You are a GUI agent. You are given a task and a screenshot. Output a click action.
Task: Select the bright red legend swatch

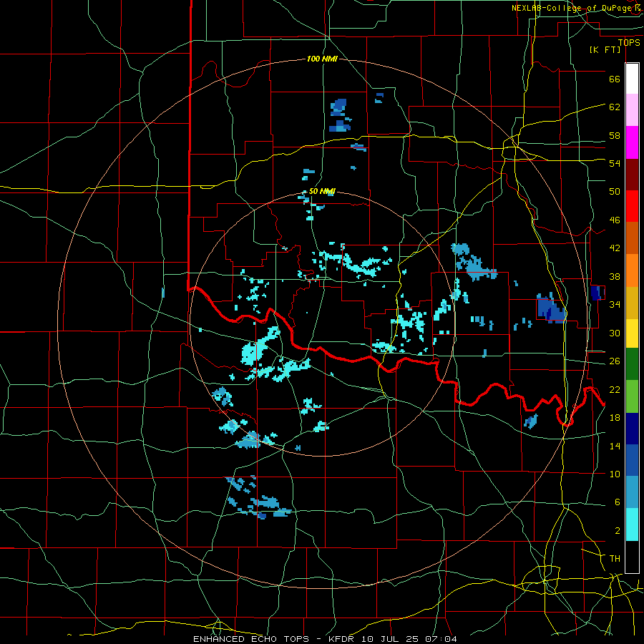point(632,206)
